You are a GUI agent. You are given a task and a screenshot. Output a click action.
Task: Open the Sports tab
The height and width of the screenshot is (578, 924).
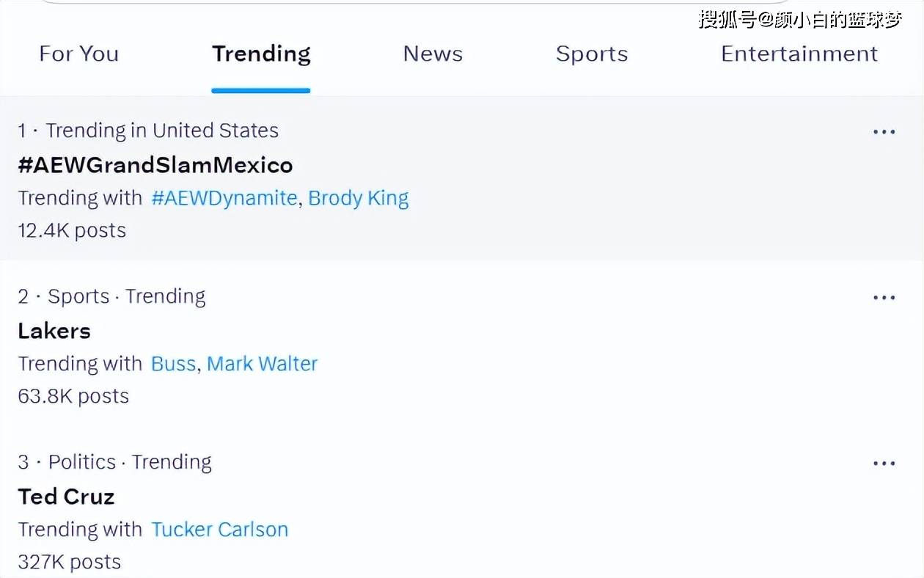click(x=592, y=54)
